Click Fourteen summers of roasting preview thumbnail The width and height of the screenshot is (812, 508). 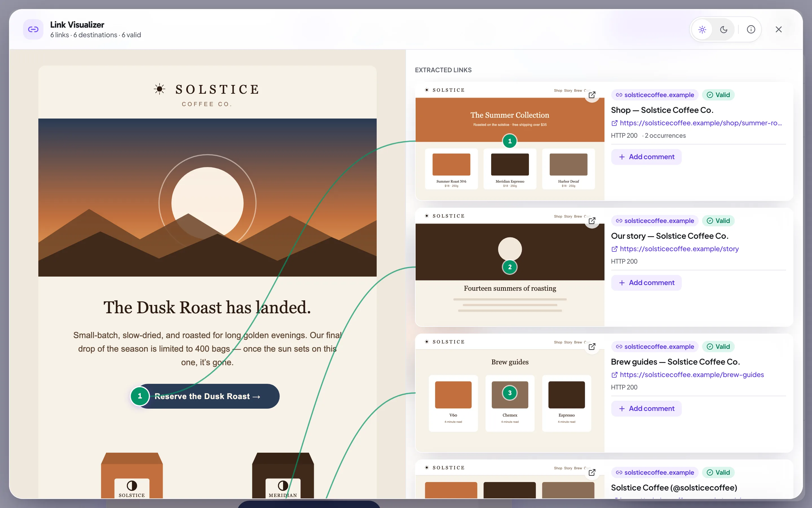coord(510,267)
